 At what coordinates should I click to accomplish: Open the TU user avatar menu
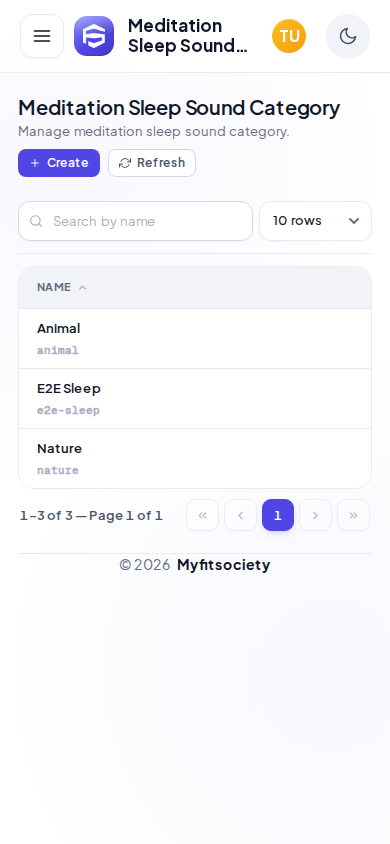pyautogui.click(x=289, y=36)
